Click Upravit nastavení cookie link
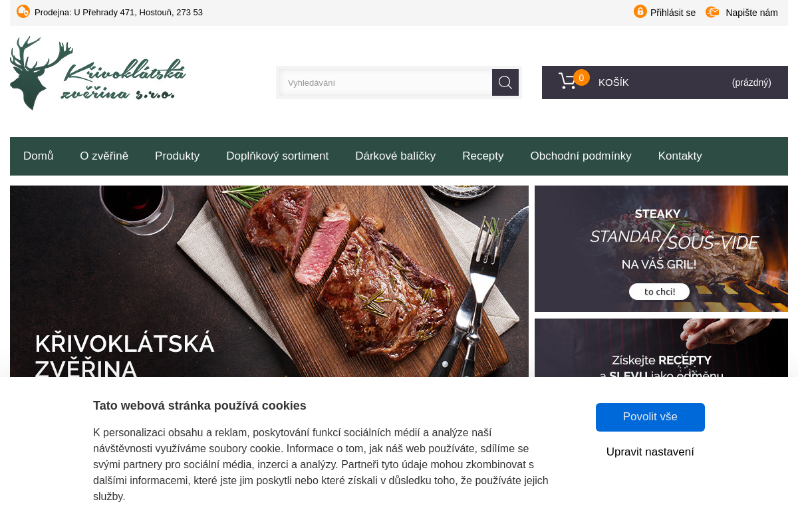The image size is (798, 532). pyautogui.click(x=650, y=452)
